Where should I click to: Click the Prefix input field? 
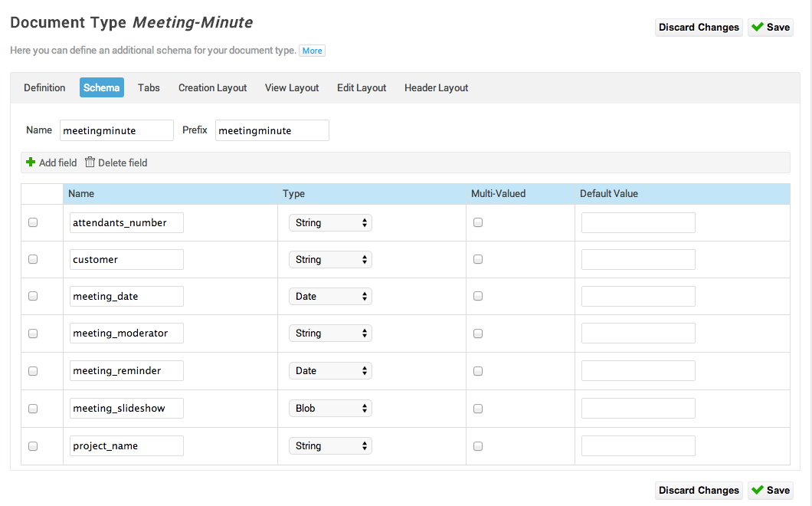click(x=272, y=130)
